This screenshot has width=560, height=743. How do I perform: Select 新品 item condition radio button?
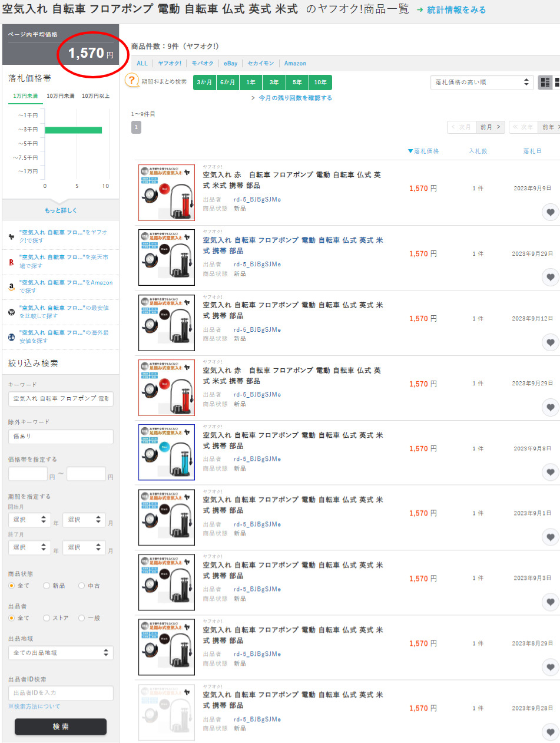click(47, 586)
